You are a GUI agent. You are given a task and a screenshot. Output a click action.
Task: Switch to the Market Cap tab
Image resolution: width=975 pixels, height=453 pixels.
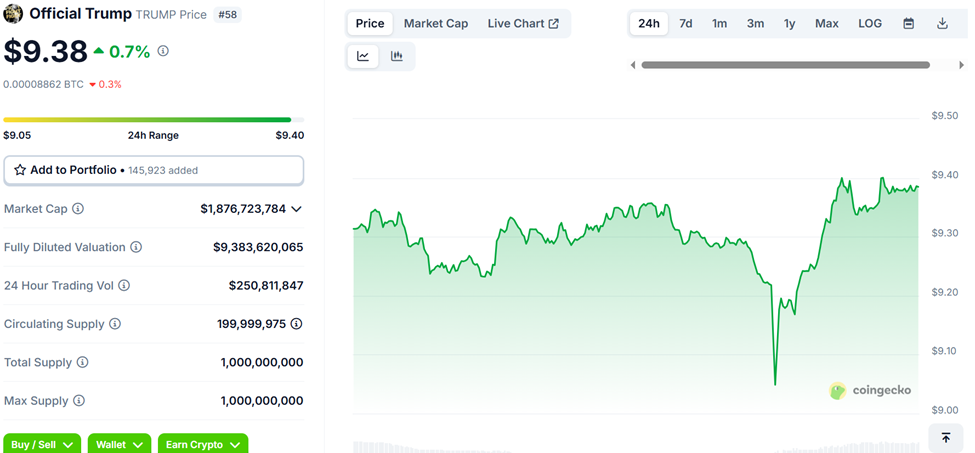click(x=436, y=23)
